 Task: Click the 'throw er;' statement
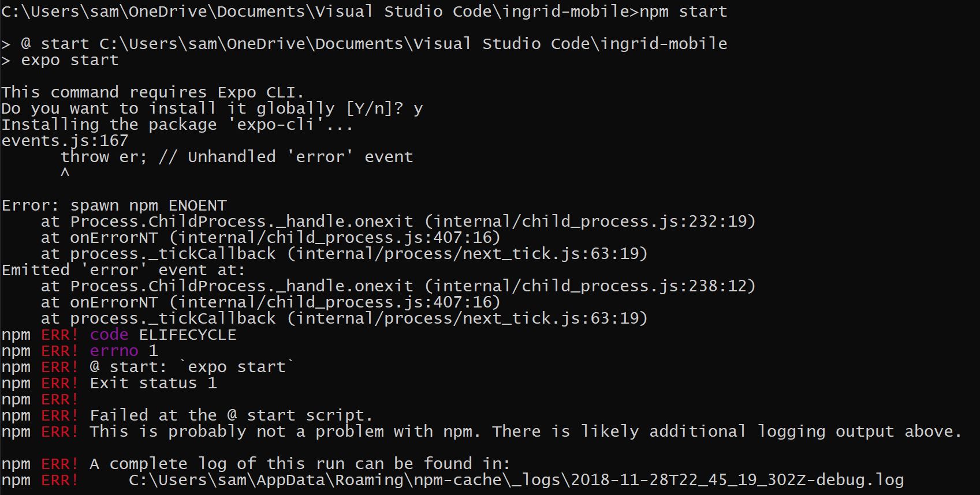[104, 157]
